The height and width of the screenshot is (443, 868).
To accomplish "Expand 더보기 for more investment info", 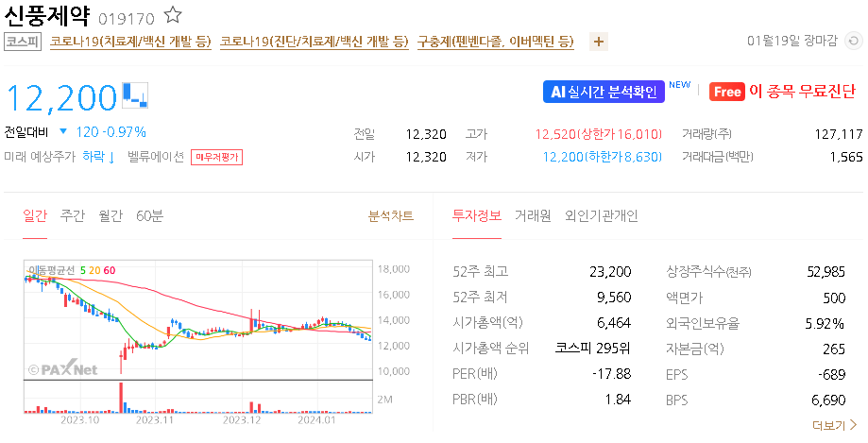I will point(834,425).
